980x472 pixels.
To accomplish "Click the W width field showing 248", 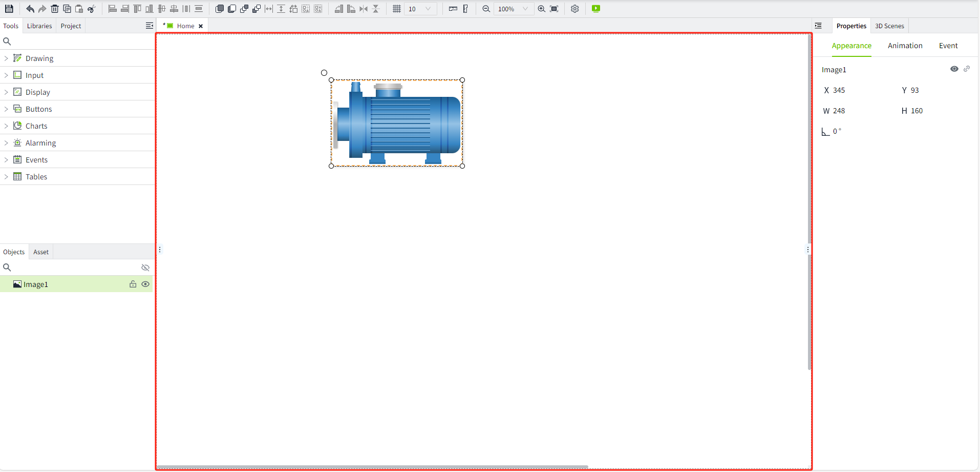I will pos(839,111).
